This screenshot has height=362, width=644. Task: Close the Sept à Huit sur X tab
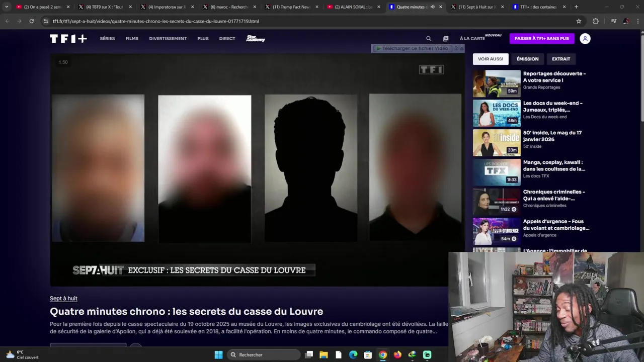[x=503, y=7]
